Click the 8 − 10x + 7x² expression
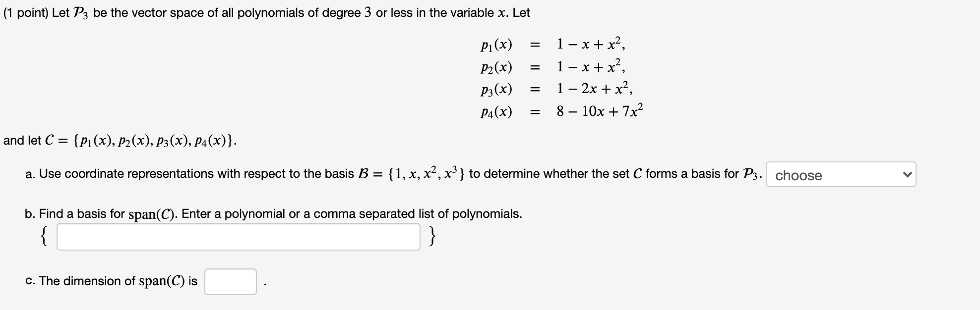 (600, 110)
